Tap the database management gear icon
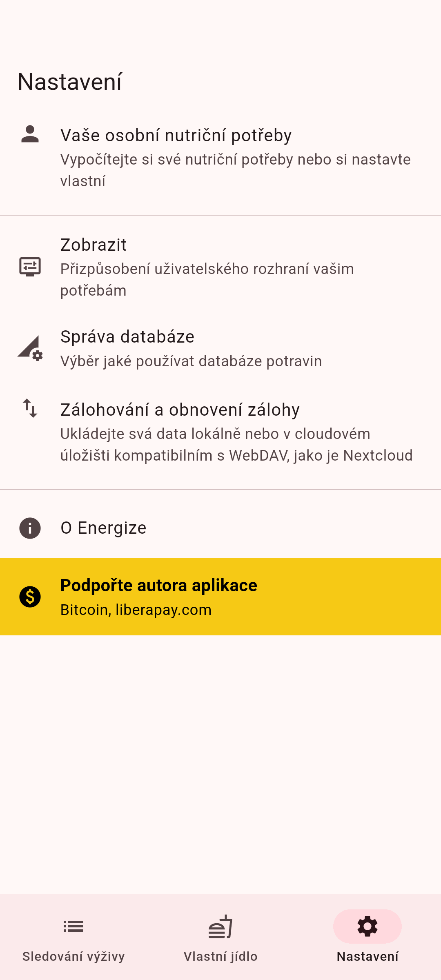Screen dimensions: 441x980 coord(30,348)
